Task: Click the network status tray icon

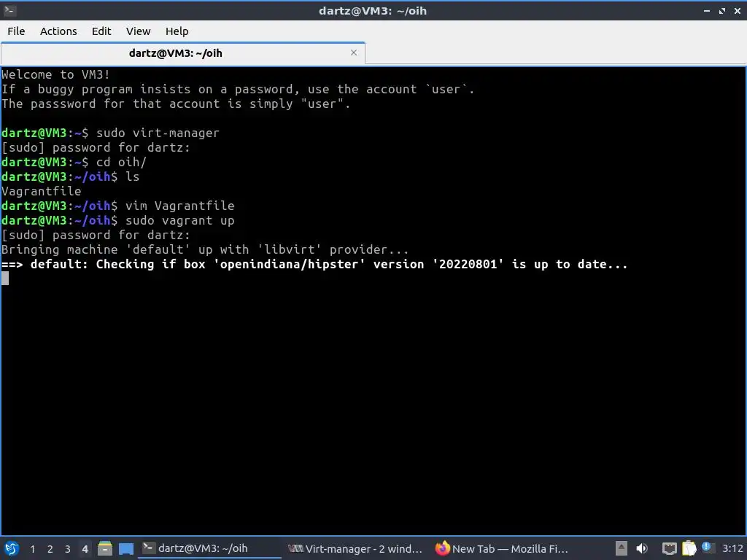Action: tap(669, 548)
